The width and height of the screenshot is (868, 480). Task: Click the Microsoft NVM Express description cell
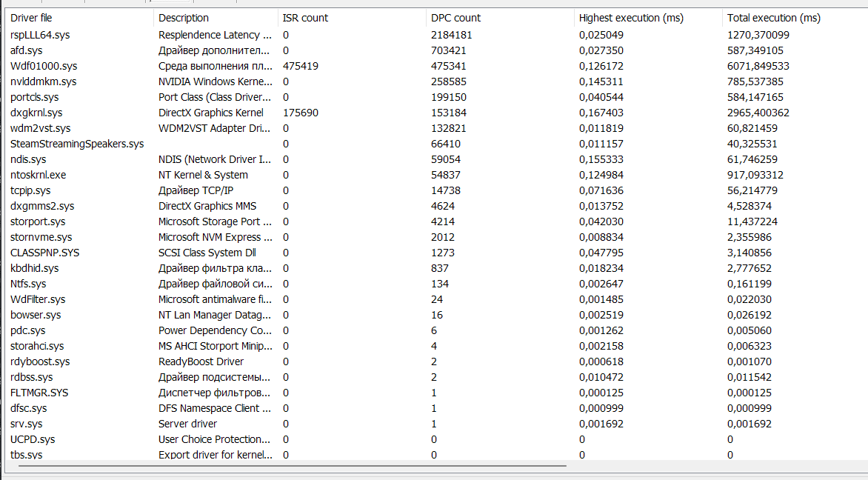(x=216, y=237)
